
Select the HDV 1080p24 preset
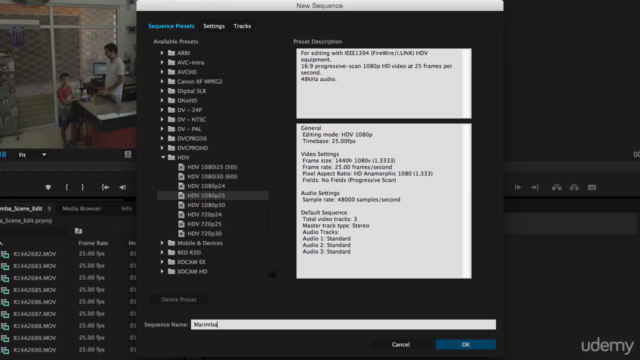pos(206,186)
